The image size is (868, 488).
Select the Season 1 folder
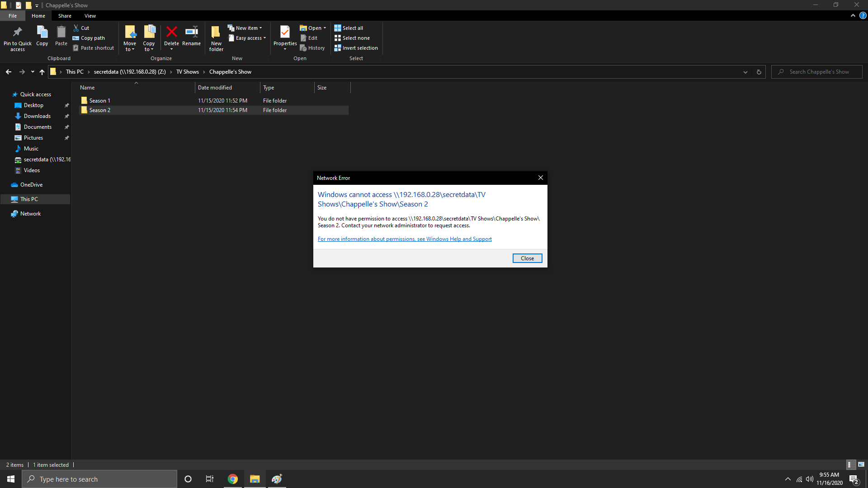[x=213, y=101]
